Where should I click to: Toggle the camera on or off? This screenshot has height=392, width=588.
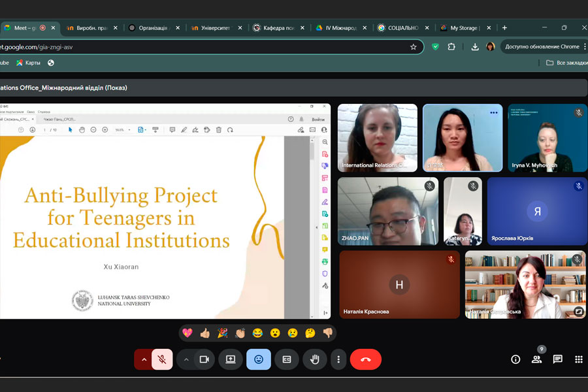click(x=204, y=359)
